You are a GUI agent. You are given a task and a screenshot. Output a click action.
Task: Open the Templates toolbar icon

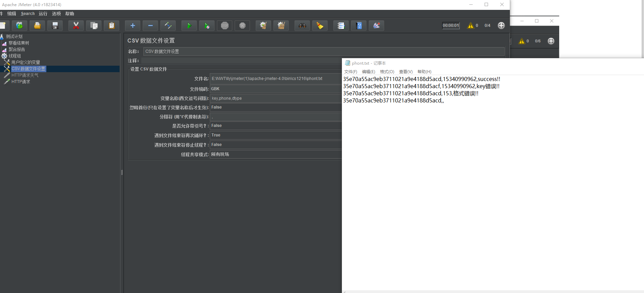pyautogui.click(x=19, y=26)
